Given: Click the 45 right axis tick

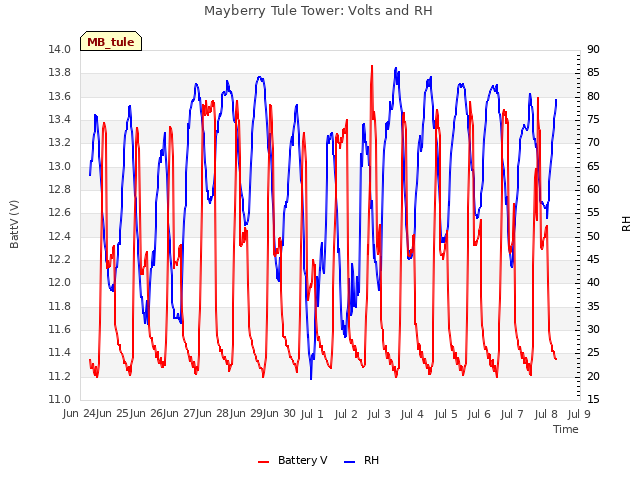Looking at the screenshot, I should click(x=593, y=260).
